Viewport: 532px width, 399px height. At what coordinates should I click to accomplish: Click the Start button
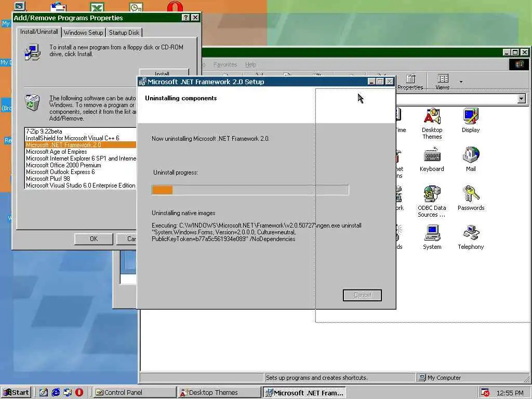click(16, 393)
